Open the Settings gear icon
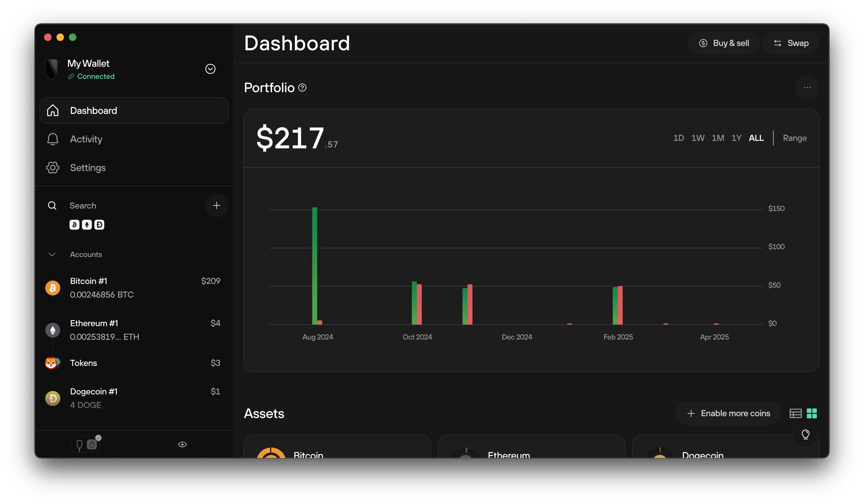This screenshot has width=864, height=504. click(53, 168)
